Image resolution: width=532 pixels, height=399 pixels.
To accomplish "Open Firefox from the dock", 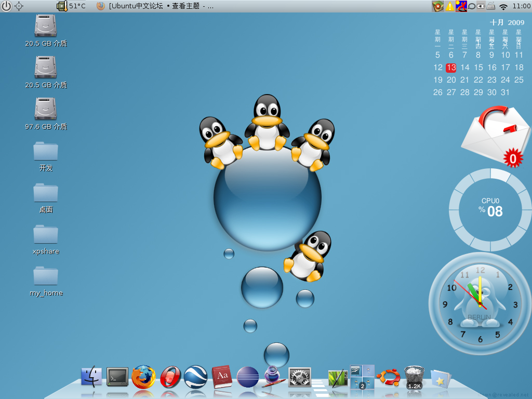I will 143,377.
